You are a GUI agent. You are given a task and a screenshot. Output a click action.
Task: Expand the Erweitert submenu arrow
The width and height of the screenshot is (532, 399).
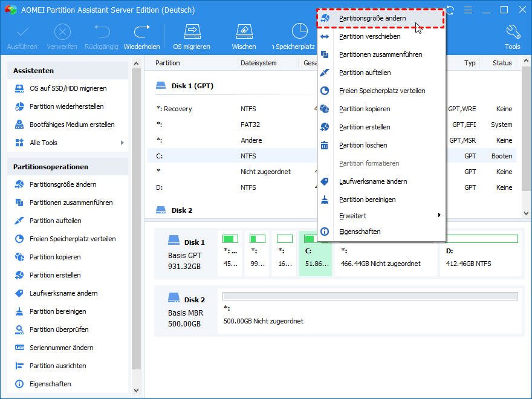point(440,215)
